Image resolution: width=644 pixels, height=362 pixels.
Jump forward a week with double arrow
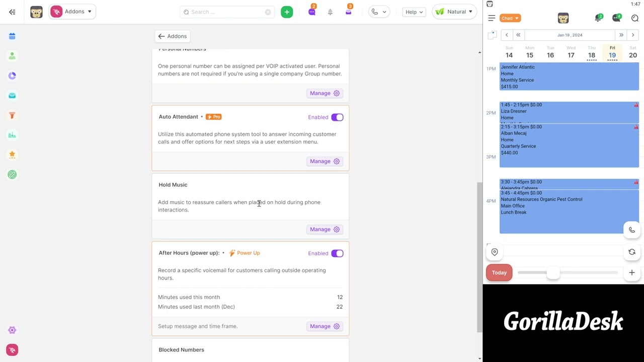[x=621, y=35]
